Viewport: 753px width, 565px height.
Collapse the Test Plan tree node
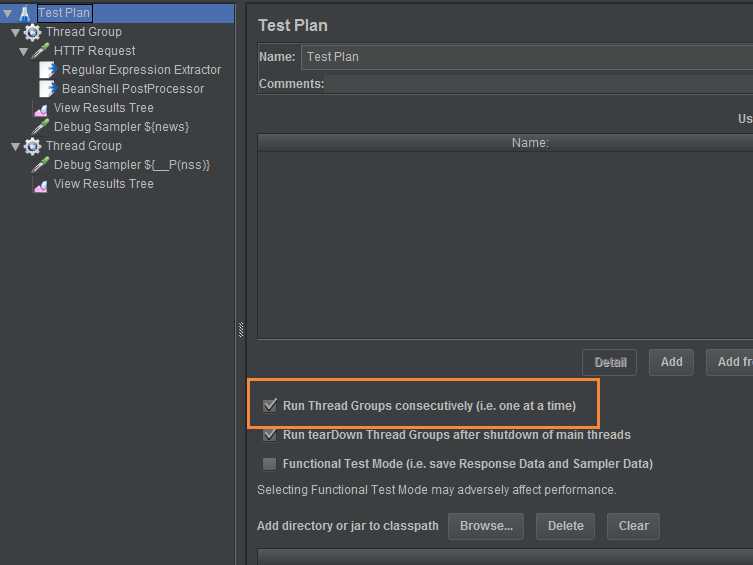(8, 13)
